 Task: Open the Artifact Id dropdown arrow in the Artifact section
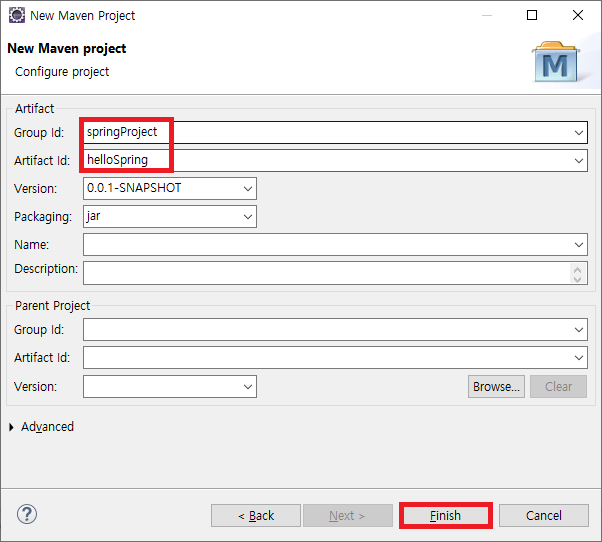click(x=579, y=161)
